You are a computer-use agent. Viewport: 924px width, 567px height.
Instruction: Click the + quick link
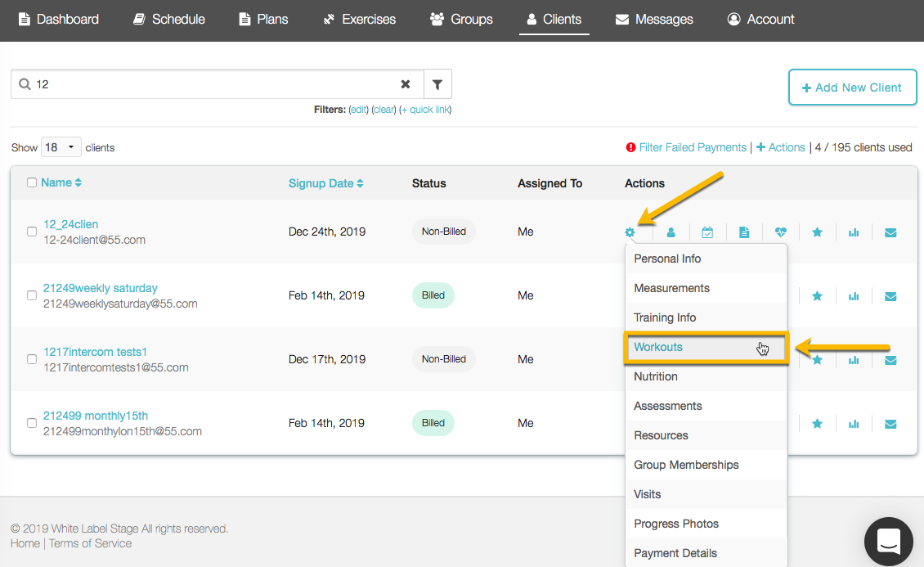(x=425, y=110)
